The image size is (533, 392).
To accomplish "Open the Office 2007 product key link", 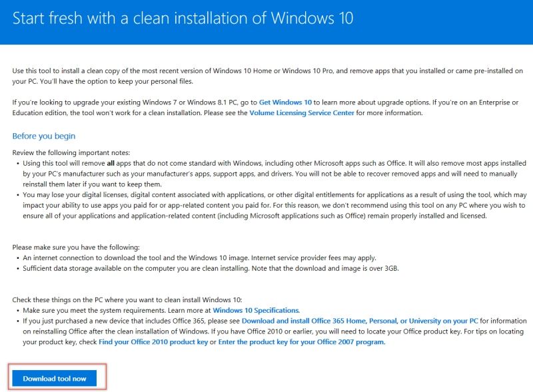I will pos(301,342).
